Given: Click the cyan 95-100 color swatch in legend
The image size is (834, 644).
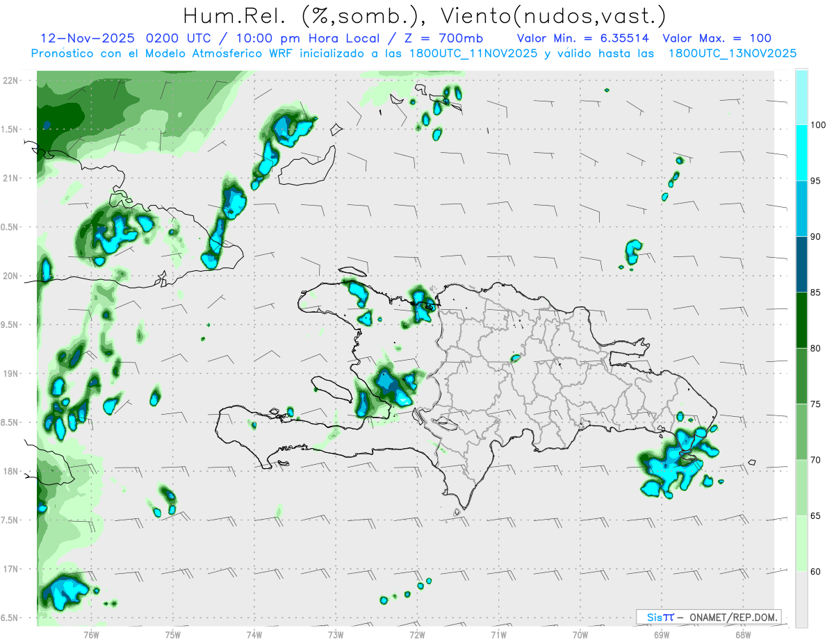Looking at the screenshot, I should click(801, 153).
